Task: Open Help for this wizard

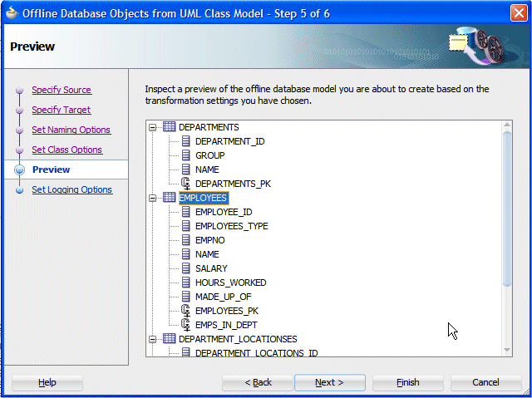Action: 47,382
